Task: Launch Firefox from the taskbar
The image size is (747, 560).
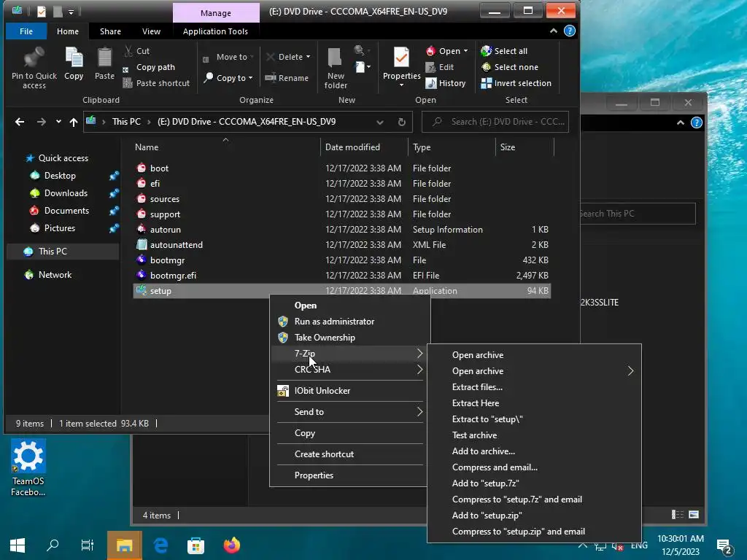Action: coord(231,545)
